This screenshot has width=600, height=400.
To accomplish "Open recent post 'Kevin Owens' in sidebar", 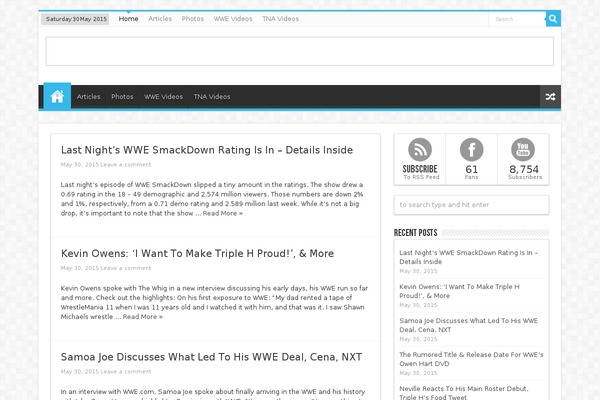I will [x=459, y=291].
